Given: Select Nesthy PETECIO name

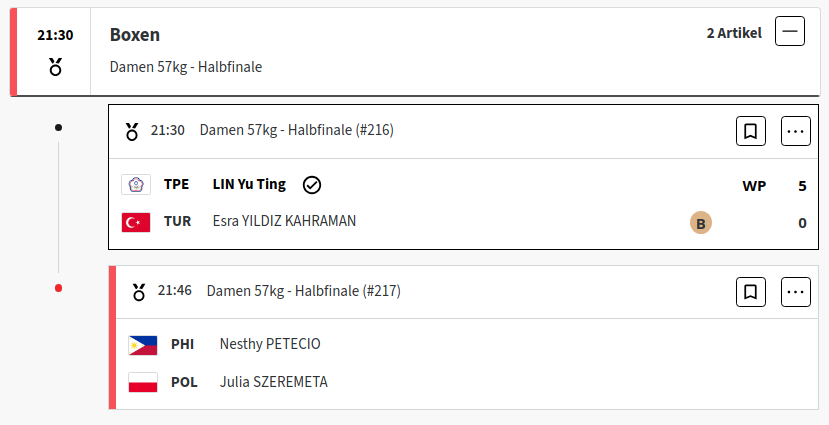Looking at the screenshot, I should (270, 344).
